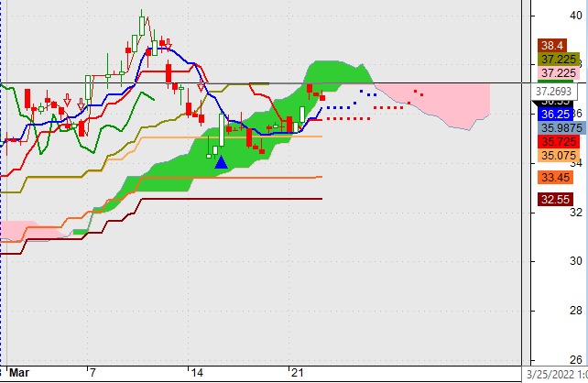588x383 pixels.
Task: Select the pink 37.225 value label
Action: point(559,72)
